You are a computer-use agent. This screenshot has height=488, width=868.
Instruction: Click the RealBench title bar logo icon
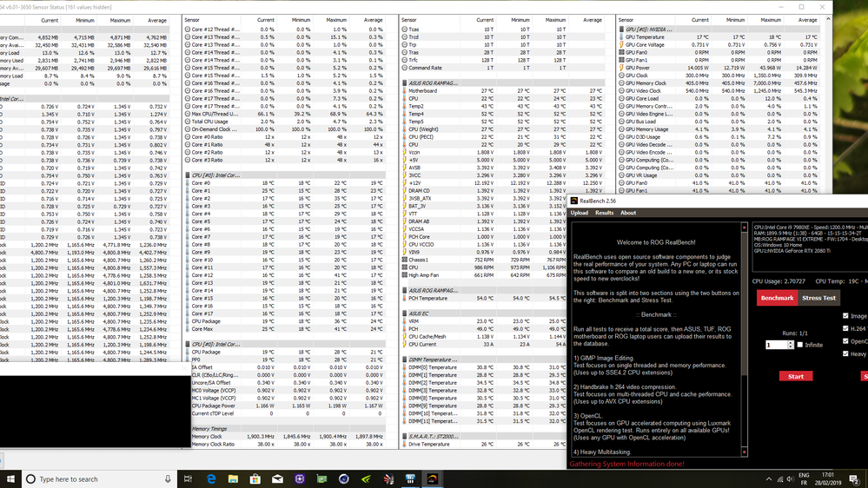[x=574, y=201]
